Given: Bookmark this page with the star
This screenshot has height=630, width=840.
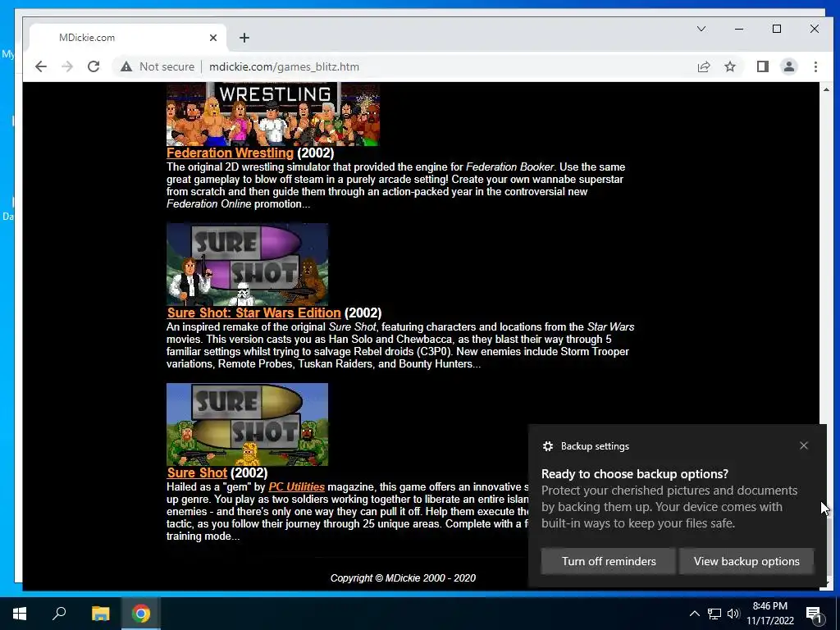Looking at the screenshot, I should 729,66.
